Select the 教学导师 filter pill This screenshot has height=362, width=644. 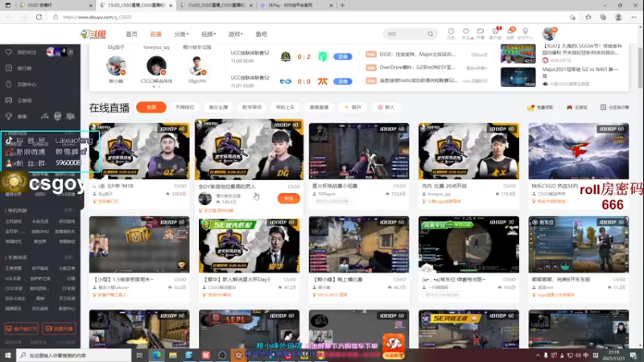[x=252, y=107]
